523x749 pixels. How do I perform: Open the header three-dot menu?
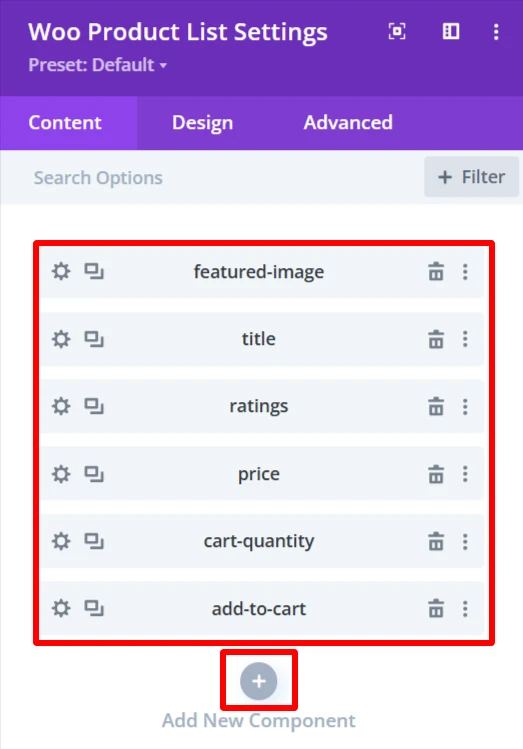[x=496, y=32]
